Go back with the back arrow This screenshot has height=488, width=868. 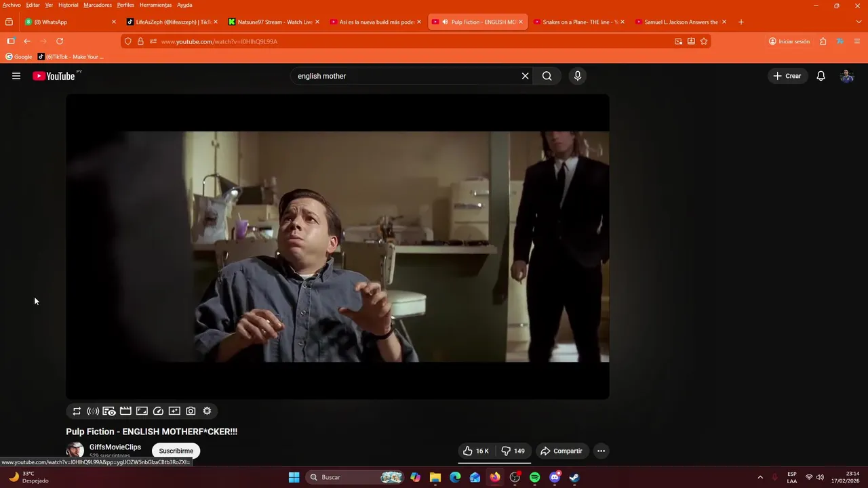[27, 41]
